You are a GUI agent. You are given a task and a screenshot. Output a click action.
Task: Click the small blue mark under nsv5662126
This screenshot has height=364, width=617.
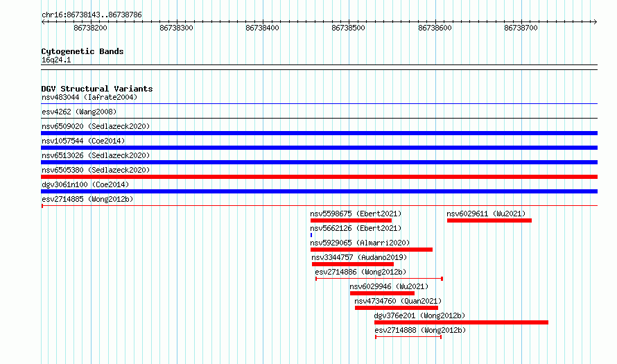311,235
